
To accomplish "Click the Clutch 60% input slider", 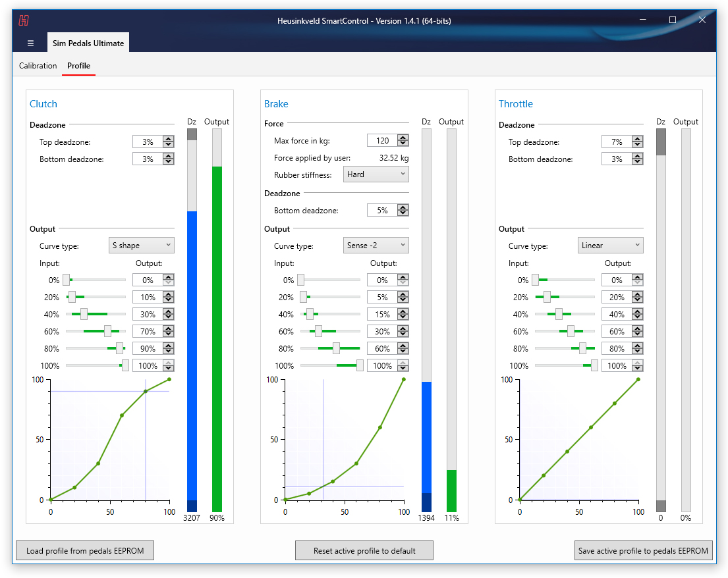I will [96, 331].
